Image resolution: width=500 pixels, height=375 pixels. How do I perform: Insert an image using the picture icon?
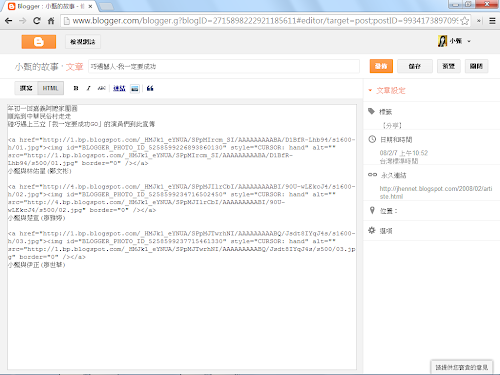[135, 88]
